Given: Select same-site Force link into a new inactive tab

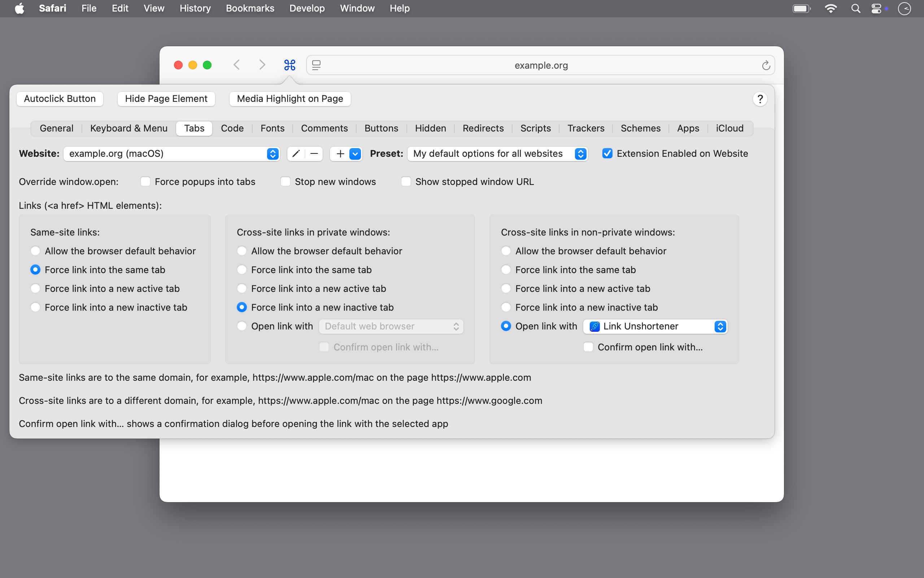Looking at the screenshot, I should pyautogui.click(x=35, y=307).
